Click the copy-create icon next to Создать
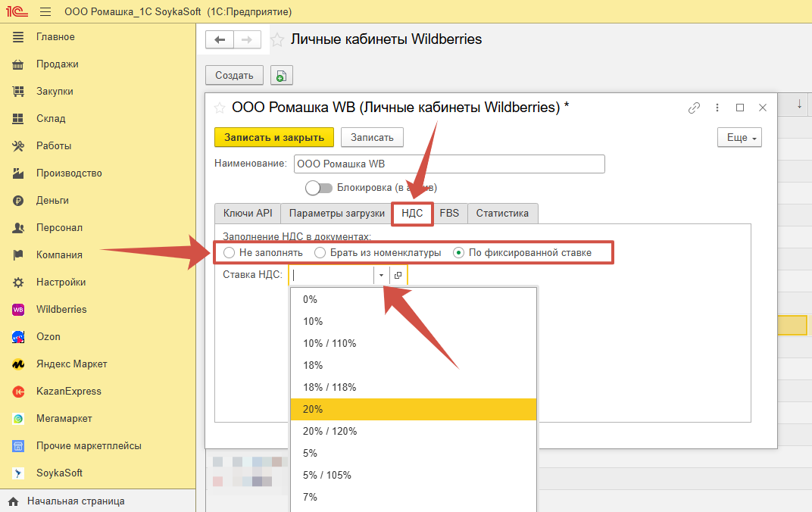This screenshot has width=812, height=512. [x=281, y=76]
